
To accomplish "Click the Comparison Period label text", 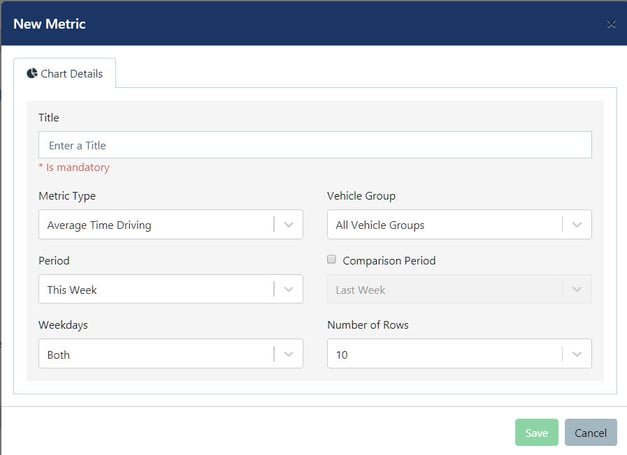I will tap(389, 261).
